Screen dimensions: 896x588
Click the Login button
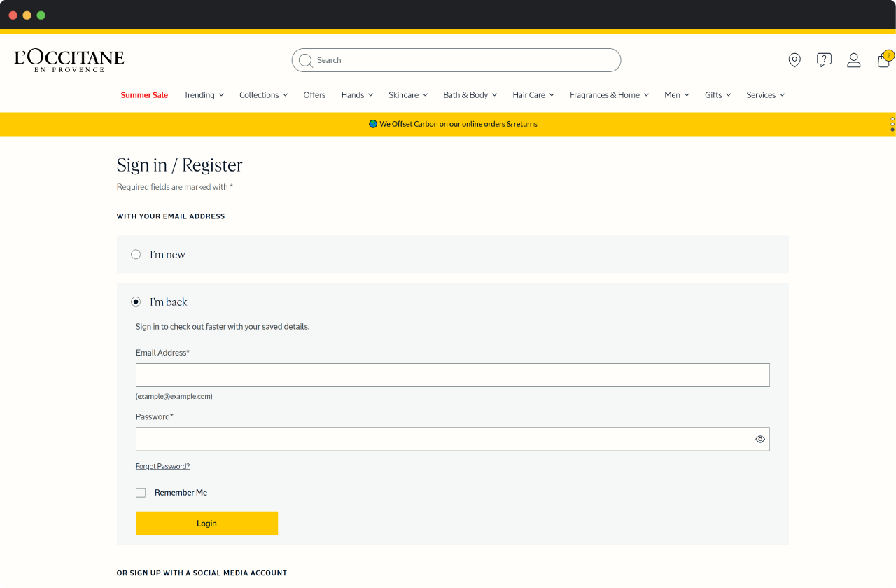(206, 523)
